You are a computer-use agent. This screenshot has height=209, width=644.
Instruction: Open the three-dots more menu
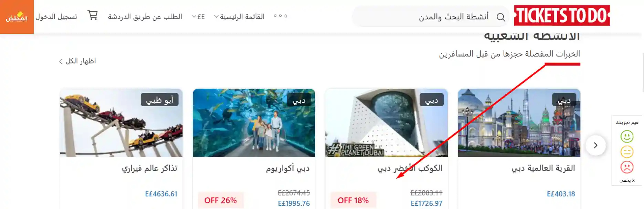(280, 16)
